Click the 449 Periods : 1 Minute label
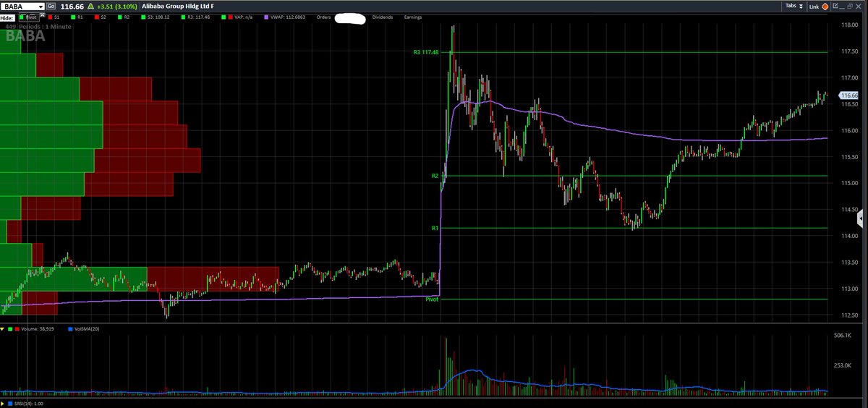 [38, 27]
